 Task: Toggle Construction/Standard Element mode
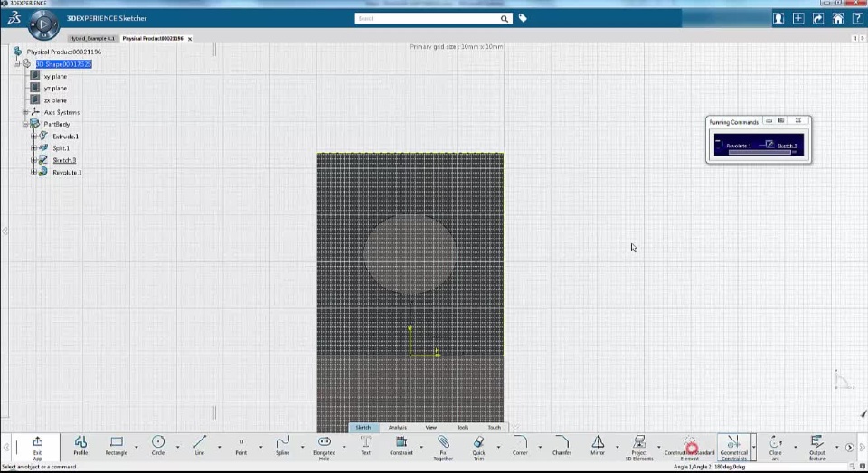690,448
